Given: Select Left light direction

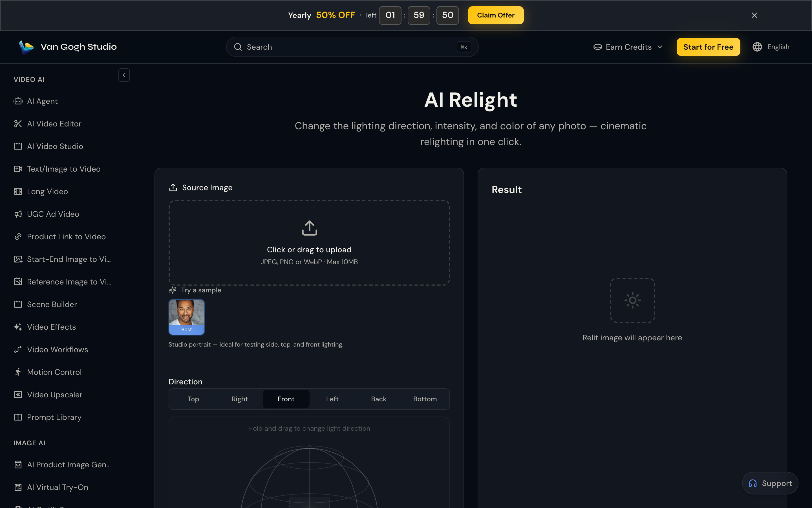Looking at the screenshot, I should click(332, 399).
